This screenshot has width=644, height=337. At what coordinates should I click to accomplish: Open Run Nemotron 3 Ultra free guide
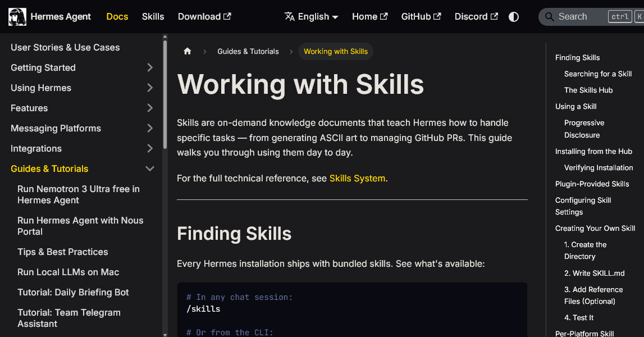(x=79, y=194)
